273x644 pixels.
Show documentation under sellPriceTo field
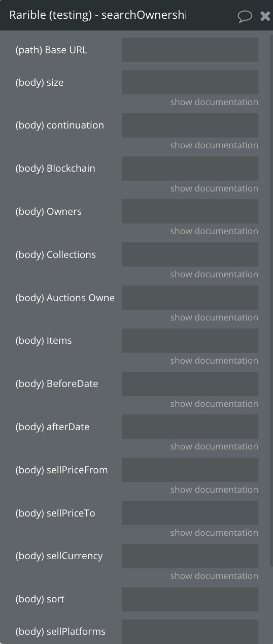click(x=214, y=533)
